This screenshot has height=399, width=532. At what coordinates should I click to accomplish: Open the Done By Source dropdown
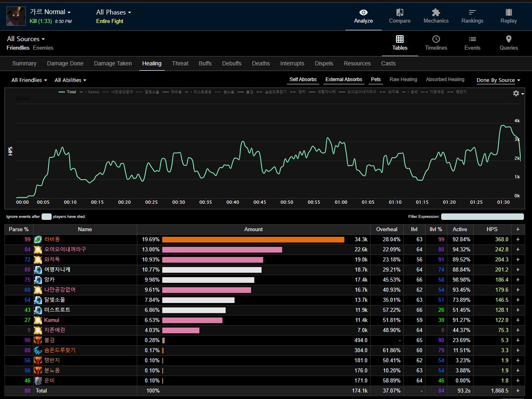pyautogui.click(x=498, y=80)
